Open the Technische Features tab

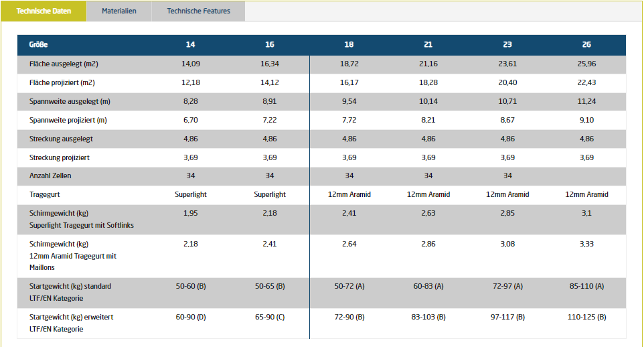[198, 11]
